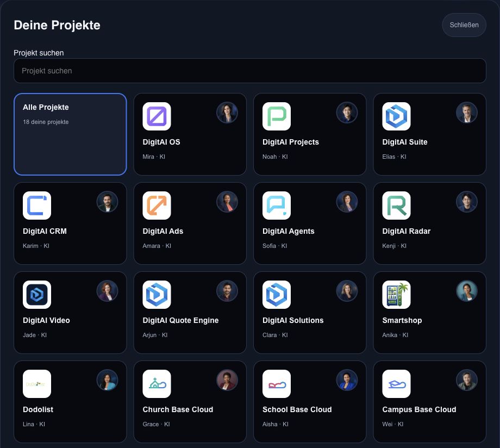The width and height of the screenshot is (500, 448).
Task: Select the Campus Base Cloud project title
Action: coord(419,409)
